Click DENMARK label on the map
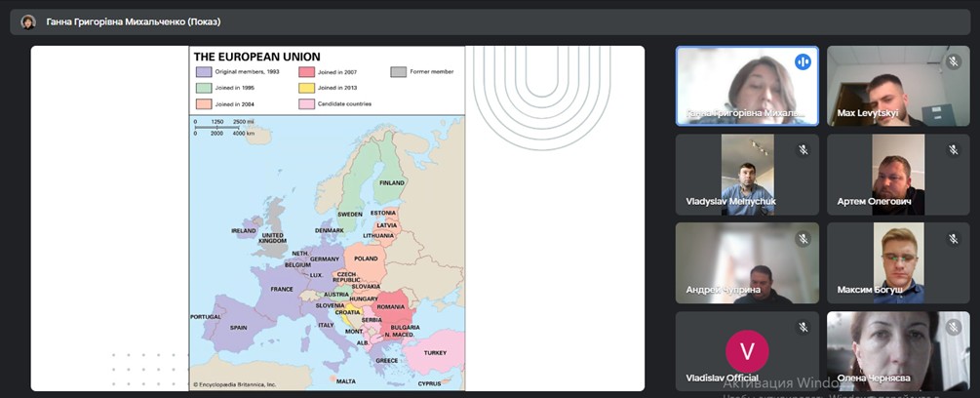Image resolution: width=980 pixels, height=398 pixels. tap(330, 230)
